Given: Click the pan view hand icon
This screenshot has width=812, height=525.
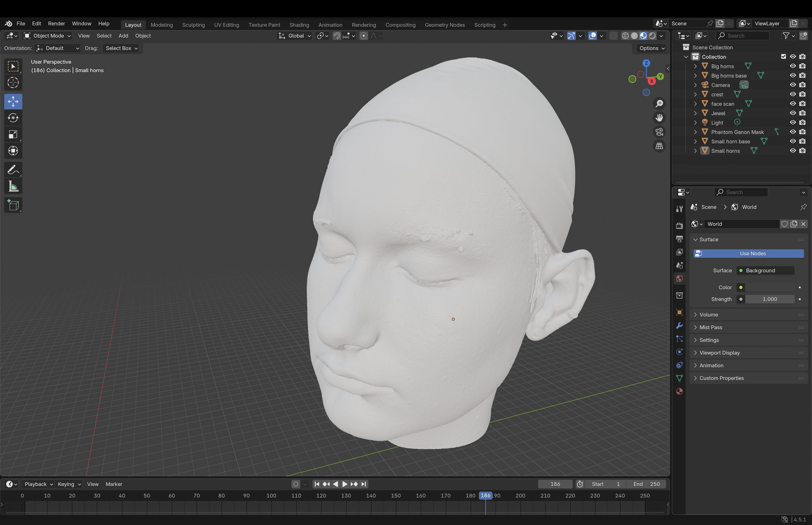Looking at the screenshot, I should click(659, 118).
